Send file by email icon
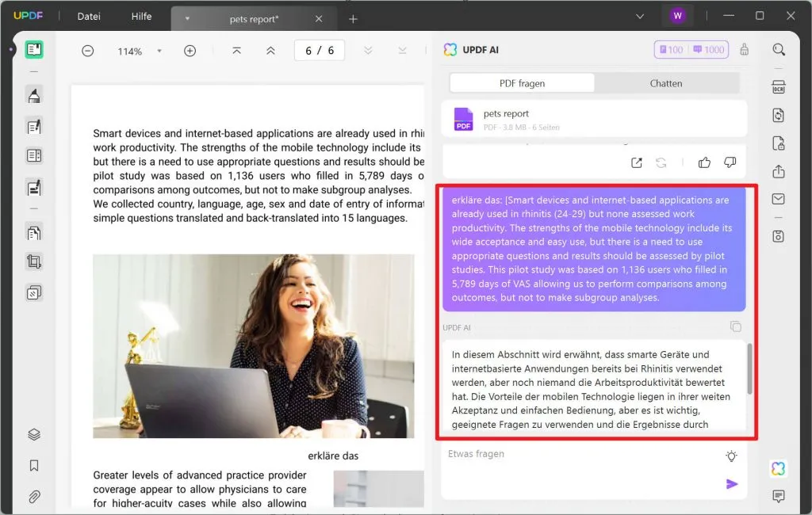Image resolution: width=812 pixels, height=515 pixels. (779, 199)
